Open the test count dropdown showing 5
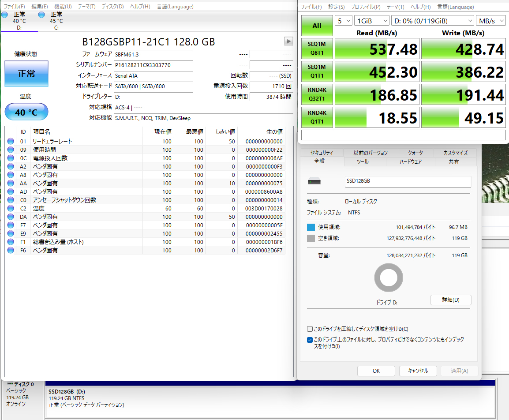This screenshot has height=420, width=509. pos(344,21)
